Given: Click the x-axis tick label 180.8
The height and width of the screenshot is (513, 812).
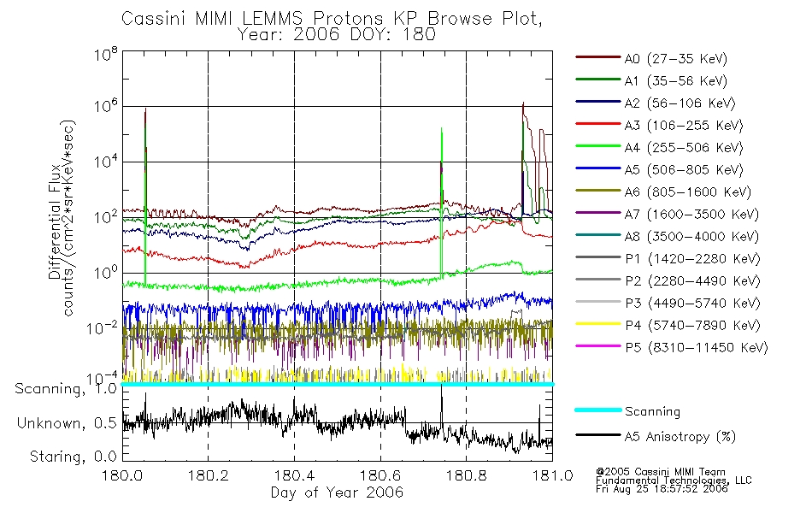Looking at the screenshot, I should (466, 475).
